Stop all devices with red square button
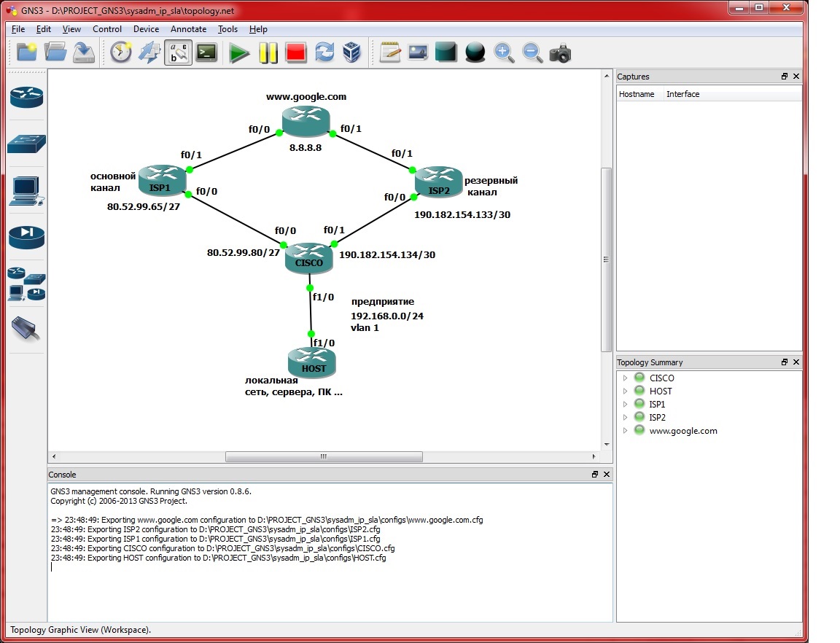Viewport: 840px width, 643px height. [296, 52]
